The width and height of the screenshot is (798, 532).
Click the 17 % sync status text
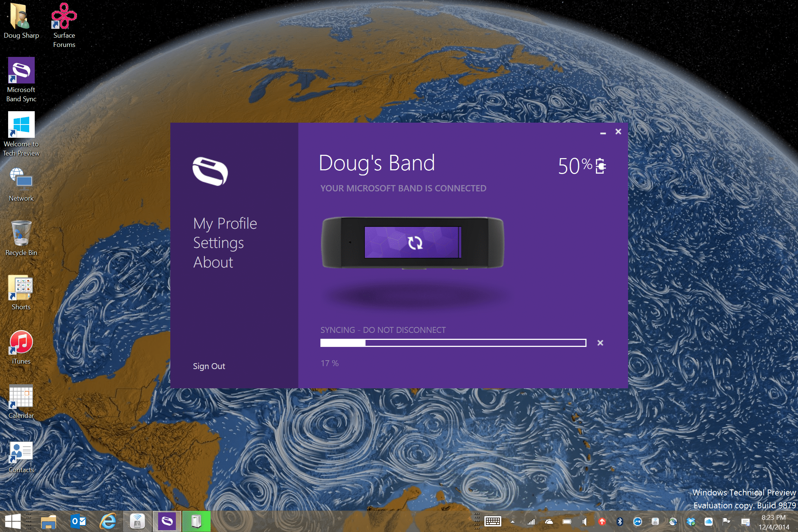click(330, 363)
